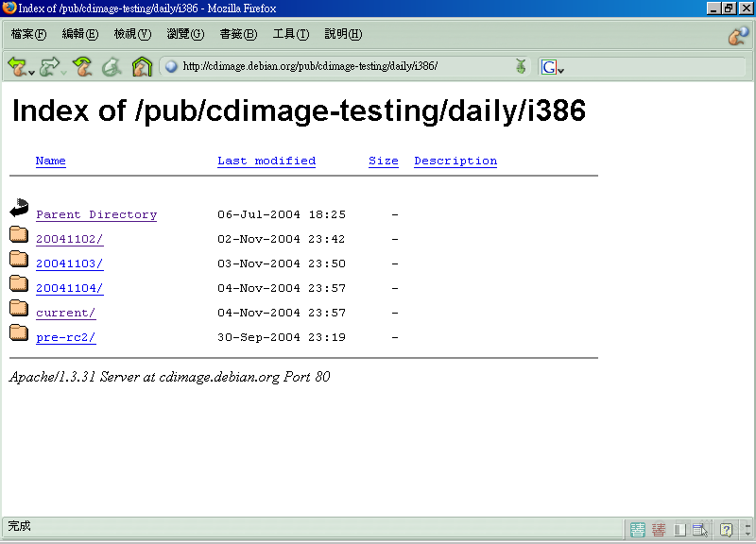Toggle the sidebar panel icon in status bar

679,529
